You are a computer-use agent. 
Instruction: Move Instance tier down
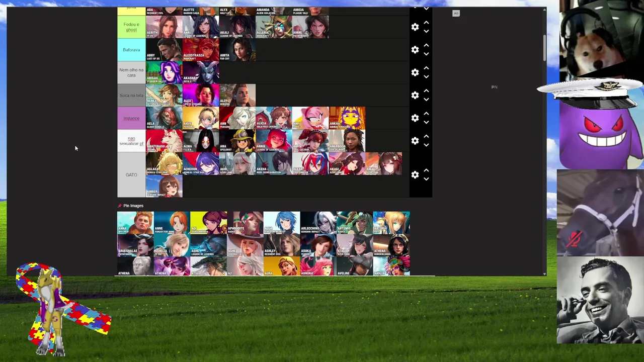(426, 123)
